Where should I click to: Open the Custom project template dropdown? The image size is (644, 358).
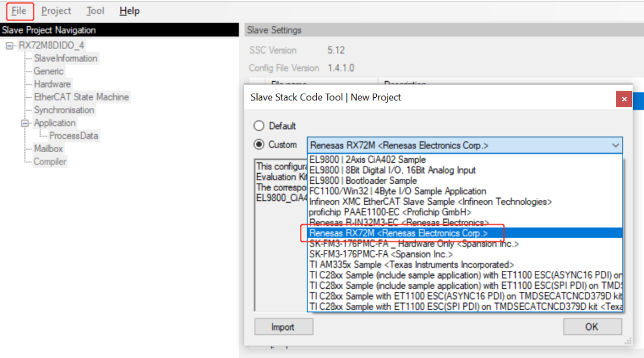tap(615, 145)
